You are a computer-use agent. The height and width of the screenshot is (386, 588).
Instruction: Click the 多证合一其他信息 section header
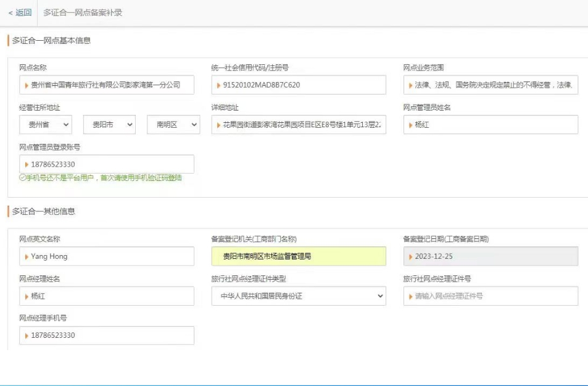pos(44,211)
